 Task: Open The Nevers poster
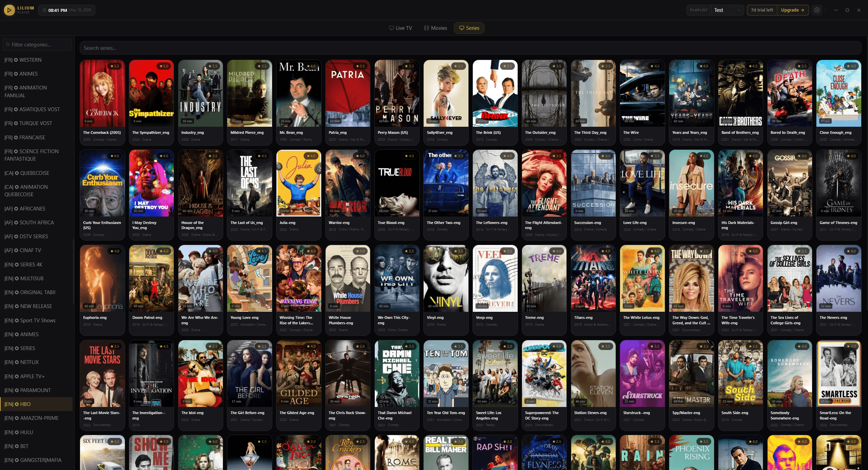[838, 278]
